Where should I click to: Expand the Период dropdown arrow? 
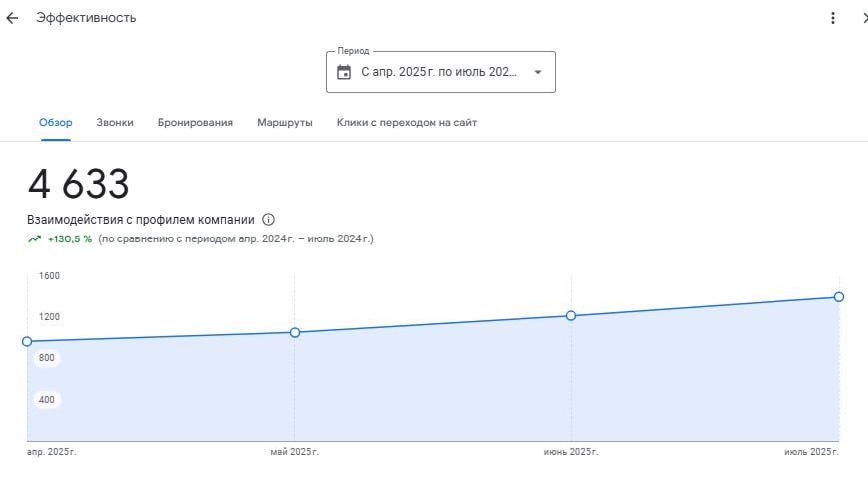click(538, 72)
